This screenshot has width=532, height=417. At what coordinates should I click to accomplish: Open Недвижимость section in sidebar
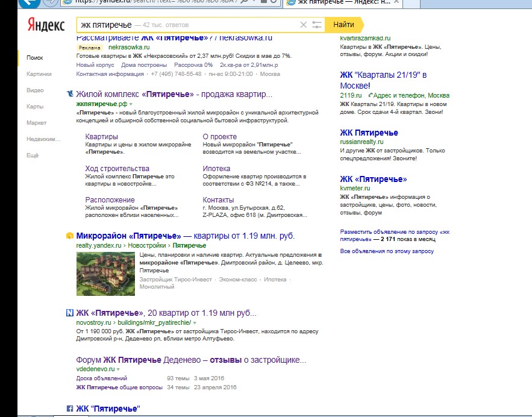(x=43, y=139)
